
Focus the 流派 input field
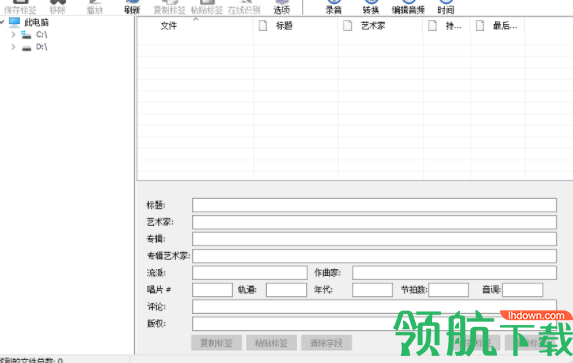[x=250, y=273]
